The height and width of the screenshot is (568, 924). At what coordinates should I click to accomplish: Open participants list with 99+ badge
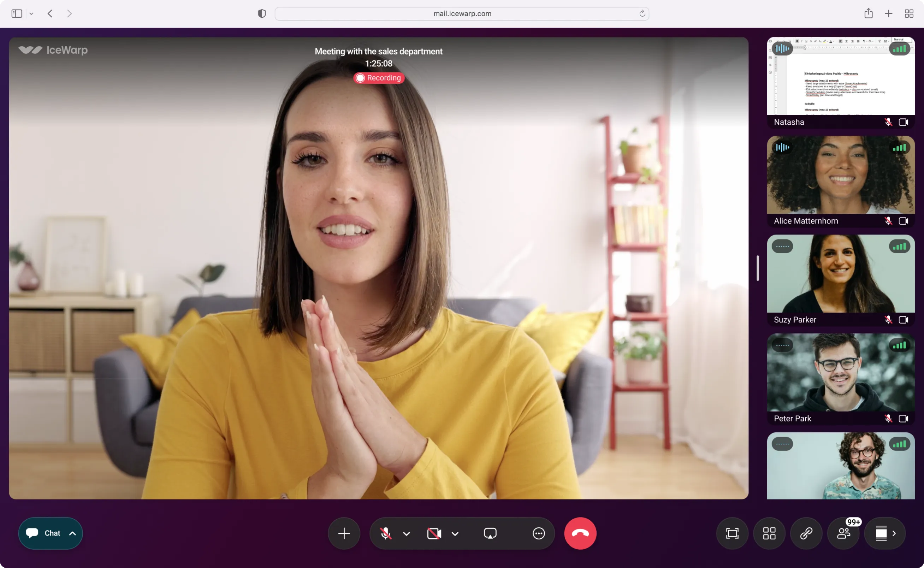(x=843, y=533)
